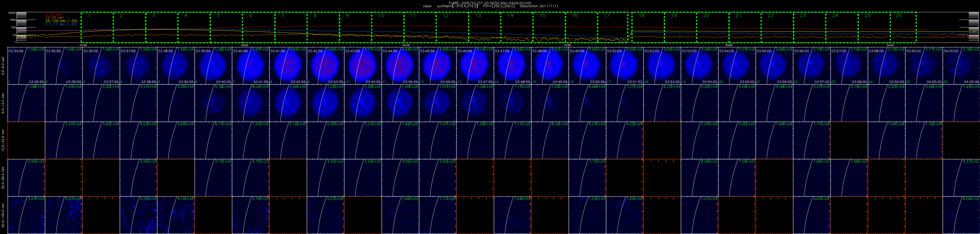This screenshot has height=234, width=980.
Task: Open the 12.0-25.0 keV image labeled 8.77E+04
Action: click(213, 140)
